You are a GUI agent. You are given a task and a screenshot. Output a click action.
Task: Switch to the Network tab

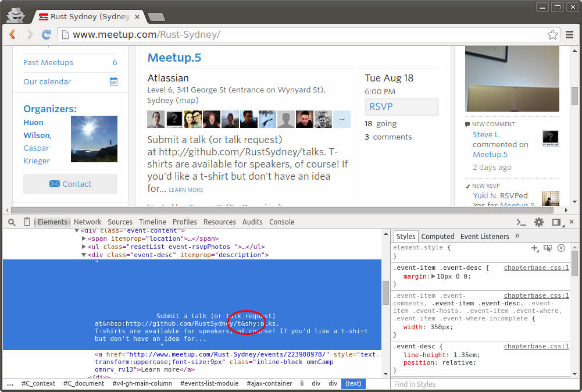point(88,222)
